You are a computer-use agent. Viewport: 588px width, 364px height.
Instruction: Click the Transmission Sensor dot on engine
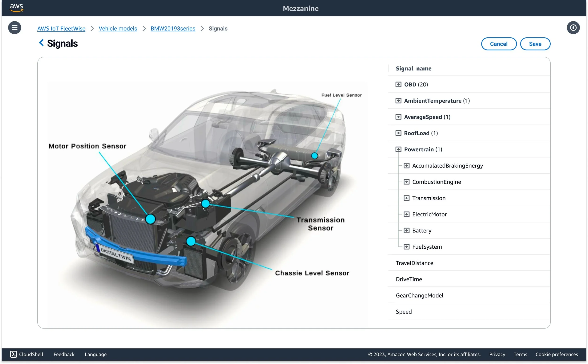(x=205, y=204)
